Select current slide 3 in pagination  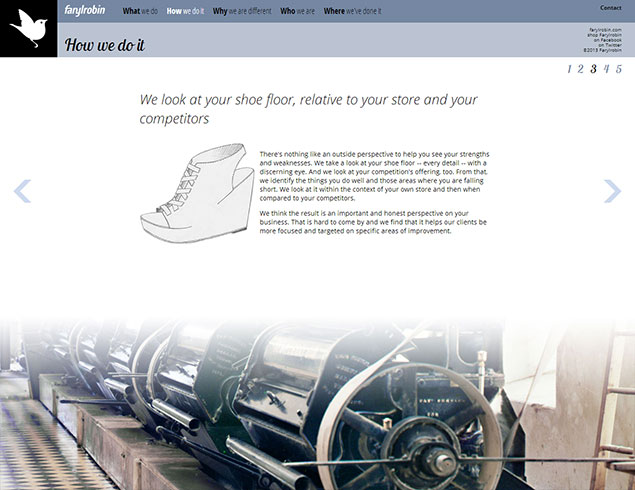point(593,69)
